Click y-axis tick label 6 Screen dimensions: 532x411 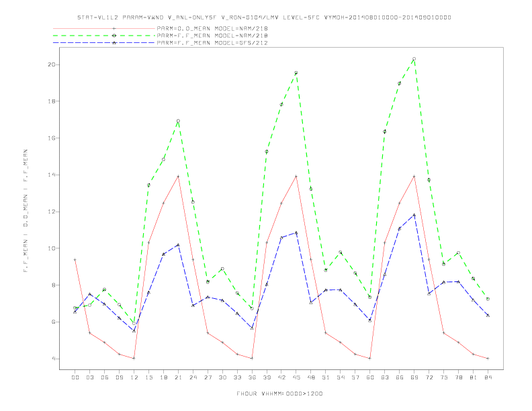pyautogui.click(x=54, y=322)
